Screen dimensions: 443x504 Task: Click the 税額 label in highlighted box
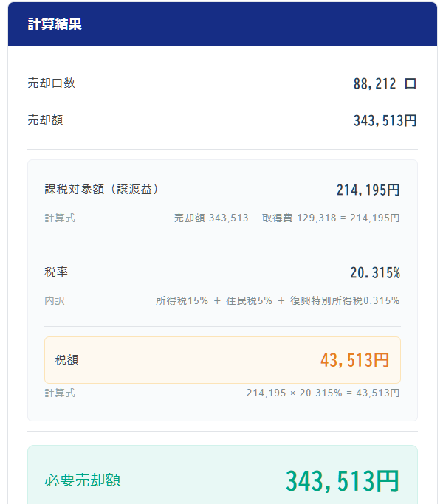[x=66, y=360]
